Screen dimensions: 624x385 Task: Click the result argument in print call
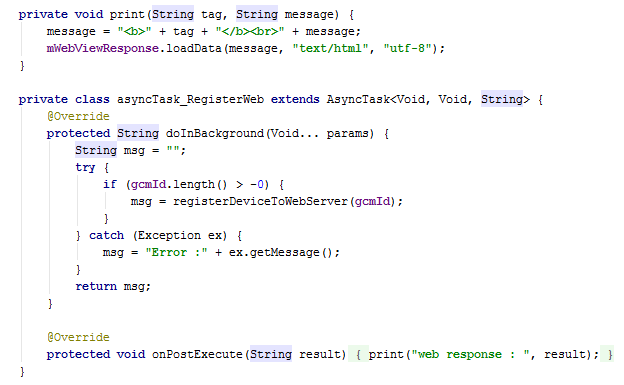(565, 354)
